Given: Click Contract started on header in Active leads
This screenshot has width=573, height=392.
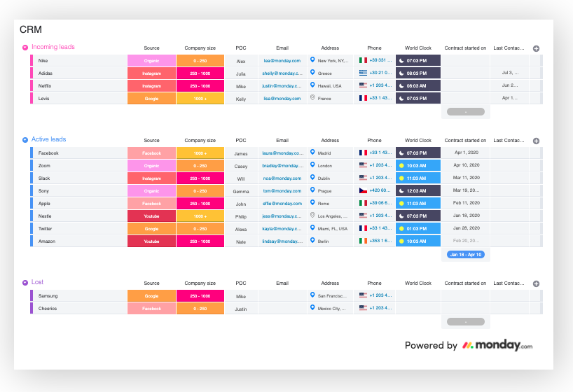Looking at the screenshot, I should (465, 141).
